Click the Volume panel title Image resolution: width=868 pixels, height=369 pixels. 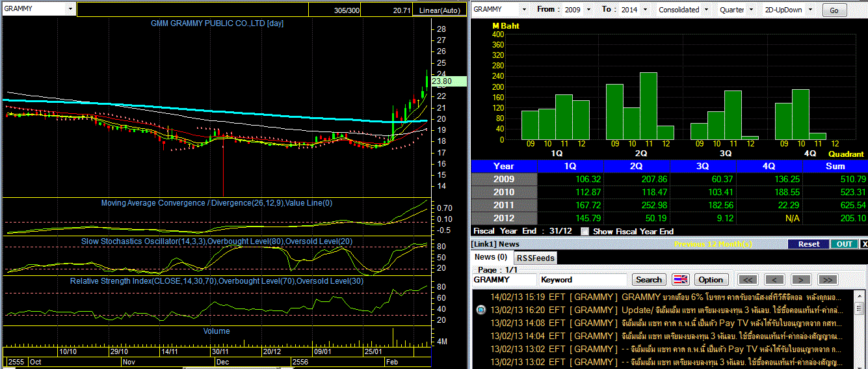217,331
